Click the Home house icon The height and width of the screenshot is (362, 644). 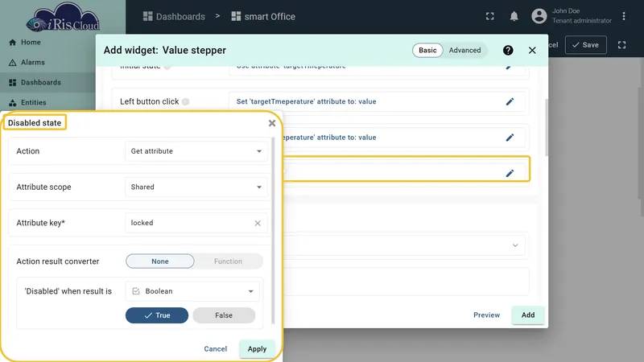click(x=12, y=43)
